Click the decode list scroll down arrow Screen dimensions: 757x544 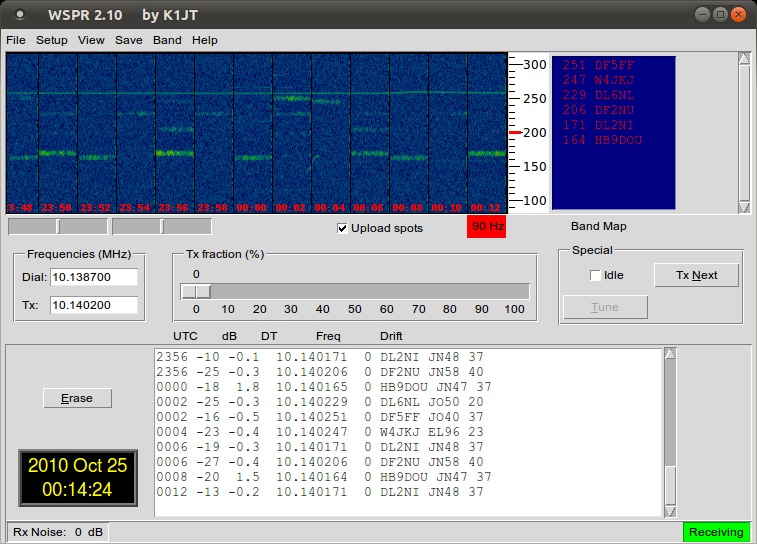(x=670, y=511)
